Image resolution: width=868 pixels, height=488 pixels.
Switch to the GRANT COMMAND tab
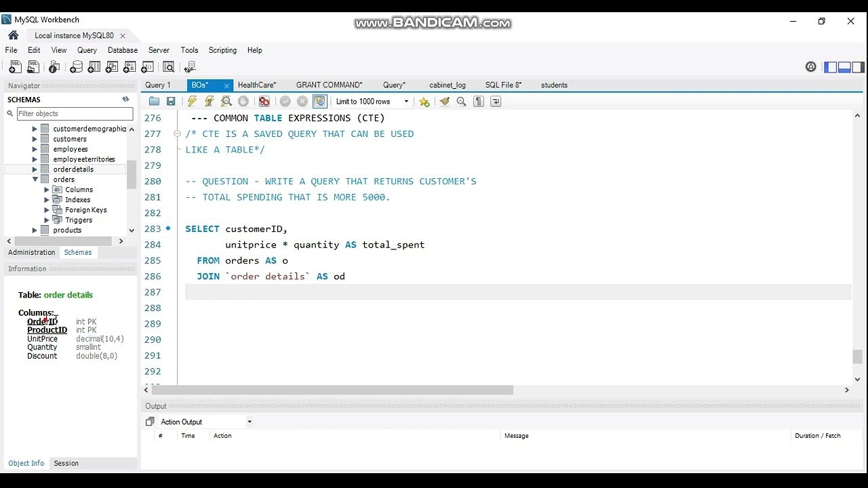pyautogui.click(x=330, y=85)
